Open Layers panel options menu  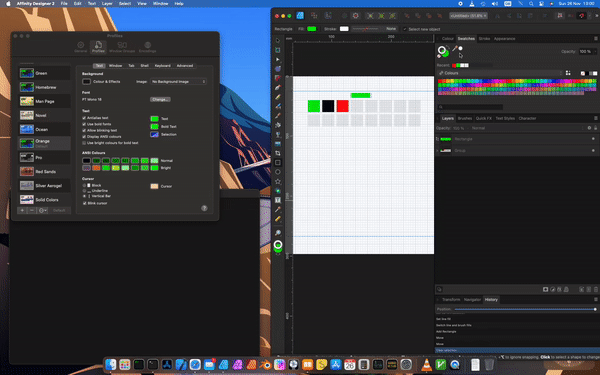pos(595,118)
